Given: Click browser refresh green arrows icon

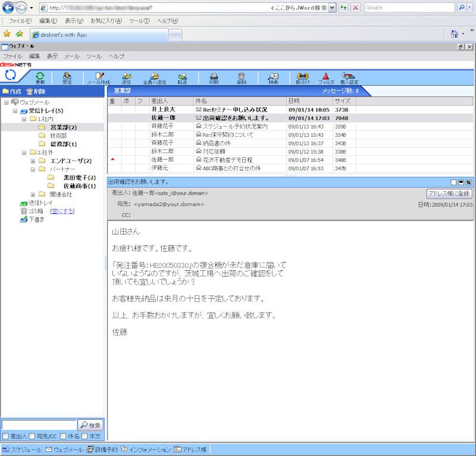Looking at the screenshot, I should click(x=343, y=8).
